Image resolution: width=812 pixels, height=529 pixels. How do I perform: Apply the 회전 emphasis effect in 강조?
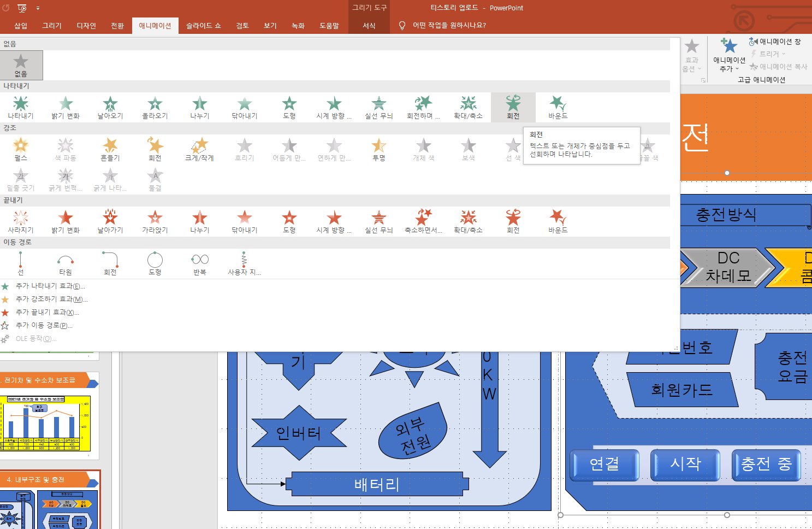tap(155, 149)
